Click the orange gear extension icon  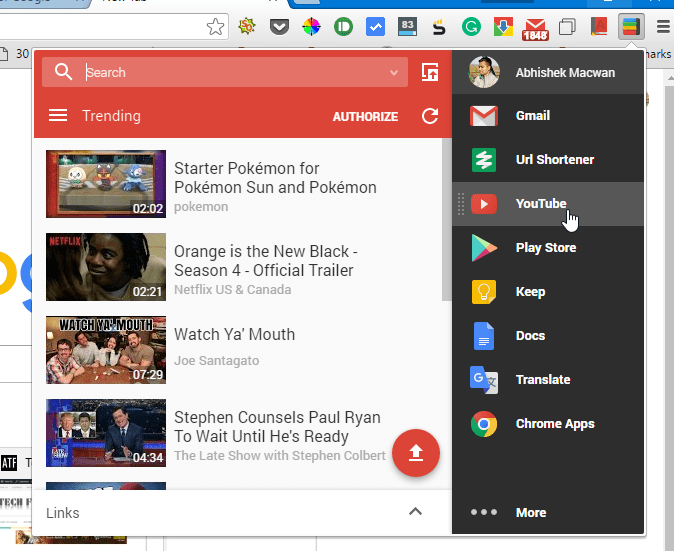[x=247, y=27]
